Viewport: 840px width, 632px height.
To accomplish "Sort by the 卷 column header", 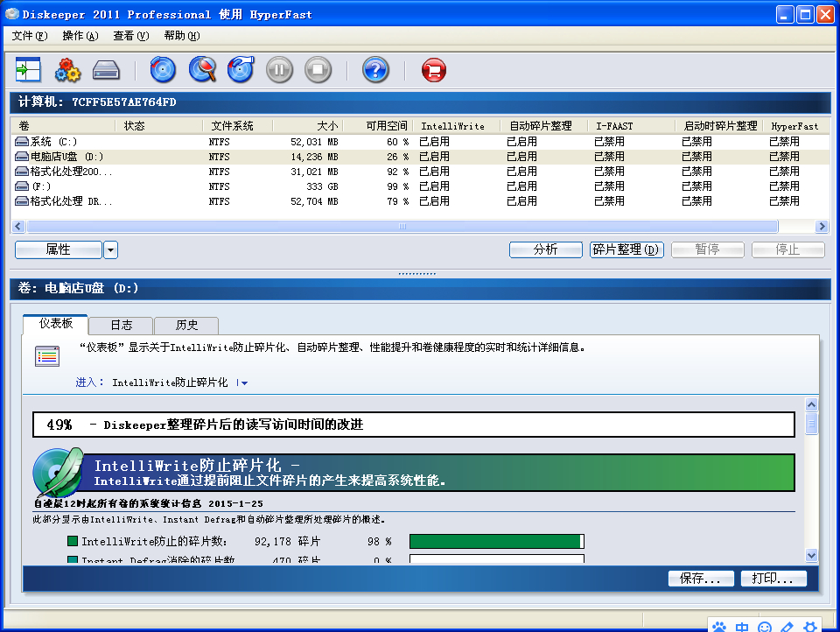I will [63, 126].
